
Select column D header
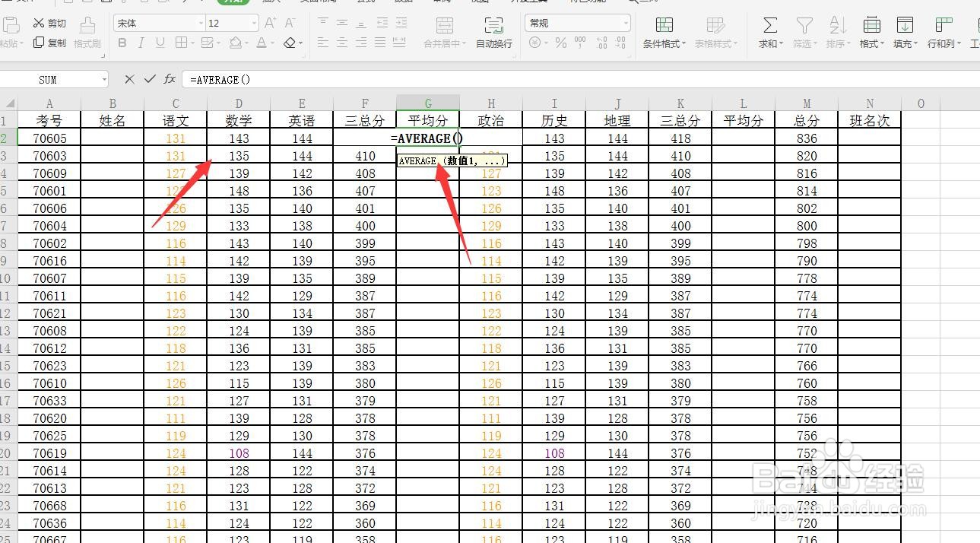239,103
